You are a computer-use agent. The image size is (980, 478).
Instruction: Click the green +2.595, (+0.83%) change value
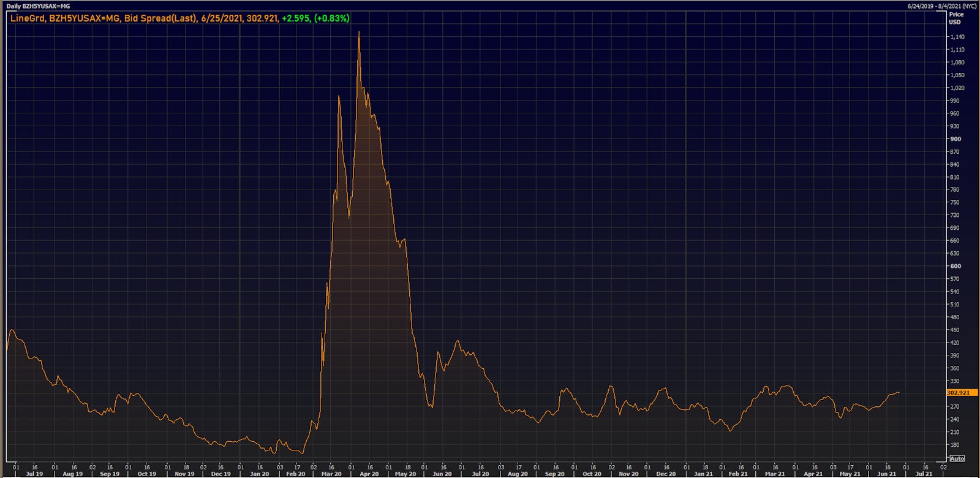tap(315, 18)
